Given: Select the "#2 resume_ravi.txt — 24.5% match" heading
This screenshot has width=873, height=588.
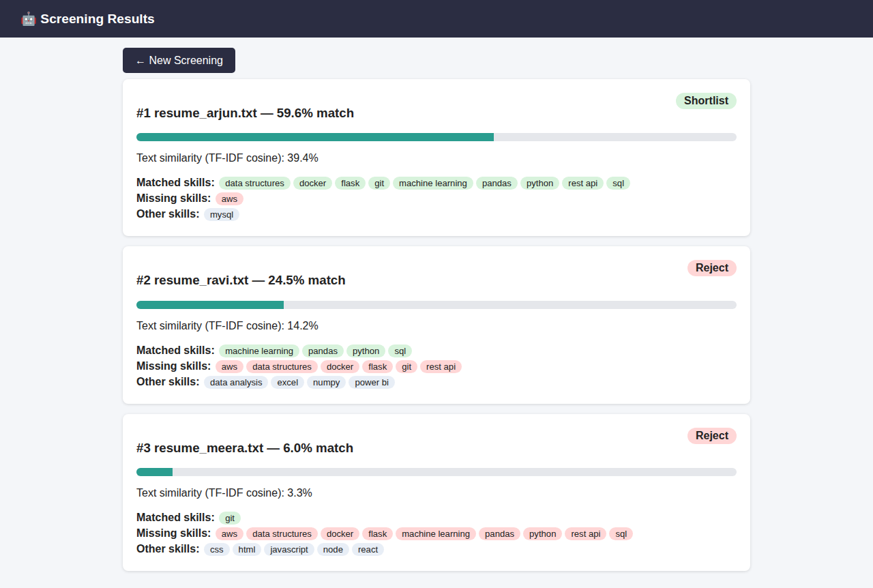Looking at the screenshot, I should [x=241, y=280].
